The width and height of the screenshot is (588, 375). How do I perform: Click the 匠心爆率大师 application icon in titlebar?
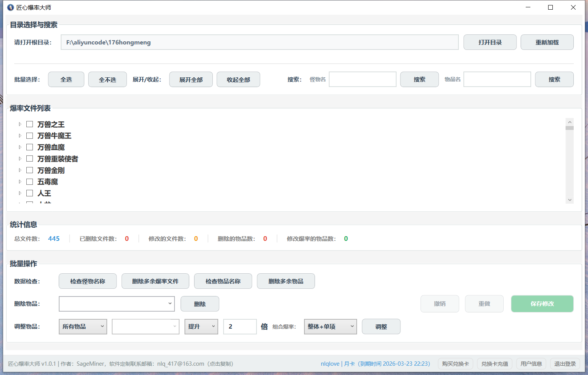[x=10, y=7]
